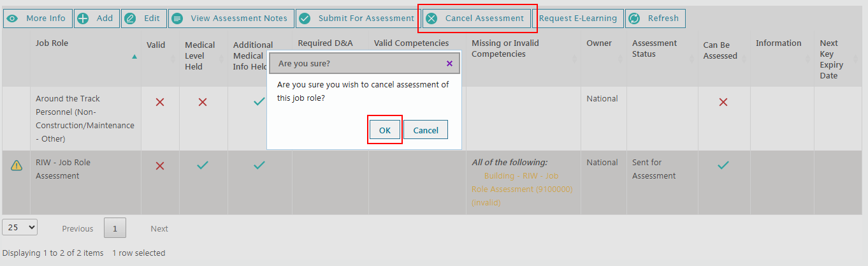Screen dimensions: 868x266
Task: Click the Cancel Assessment toolbar button
Action: [477, 18]
